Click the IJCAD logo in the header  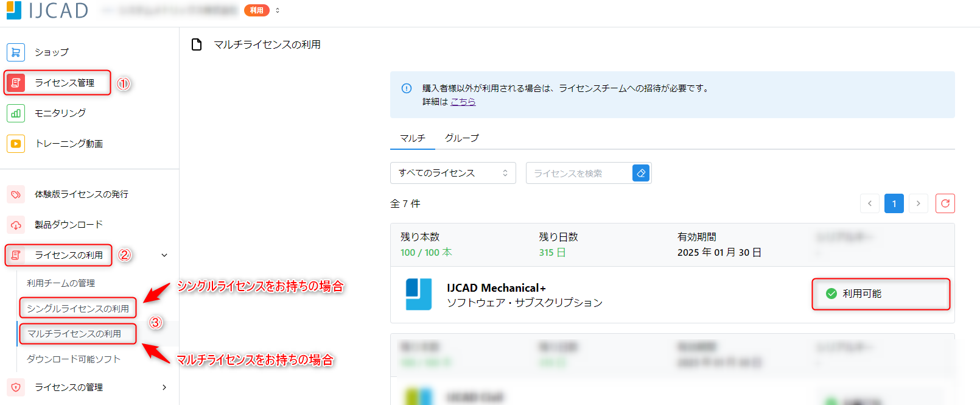pyautogui.click(x=47, y=10)
